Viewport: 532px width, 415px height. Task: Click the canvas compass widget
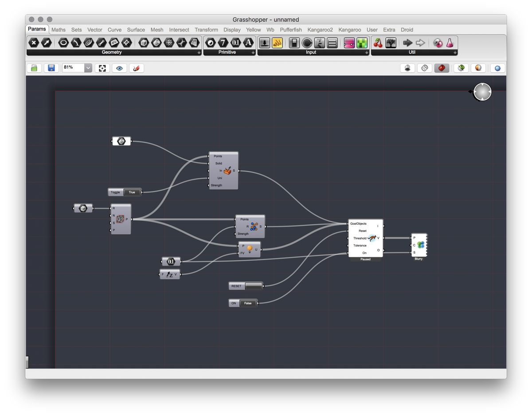click(x=482, y=92)
